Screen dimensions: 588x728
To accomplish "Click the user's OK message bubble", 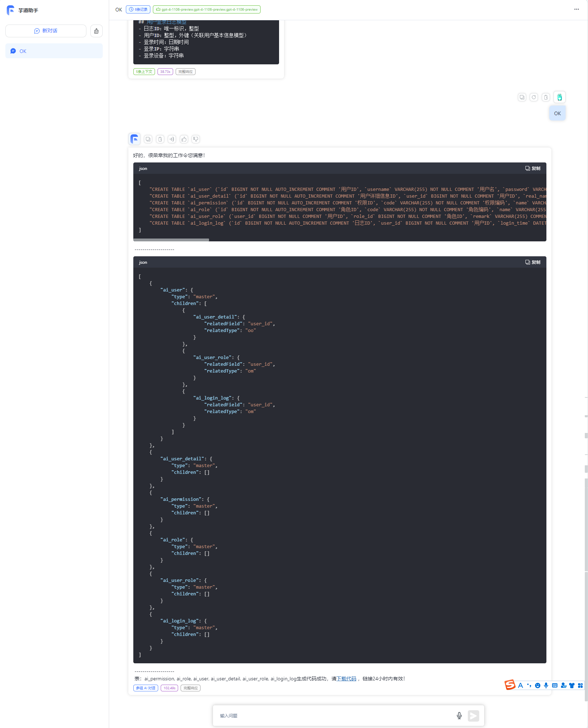I will tap(557, 113).
